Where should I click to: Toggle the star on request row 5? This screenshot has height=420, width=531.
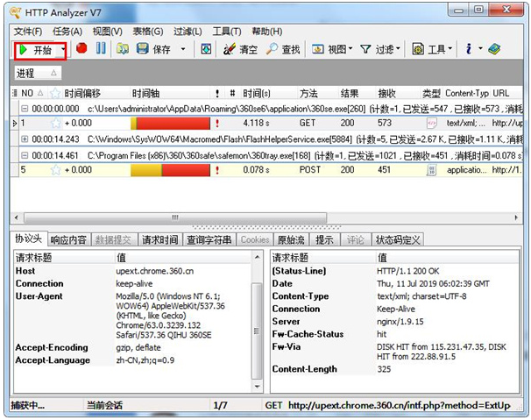55,170
